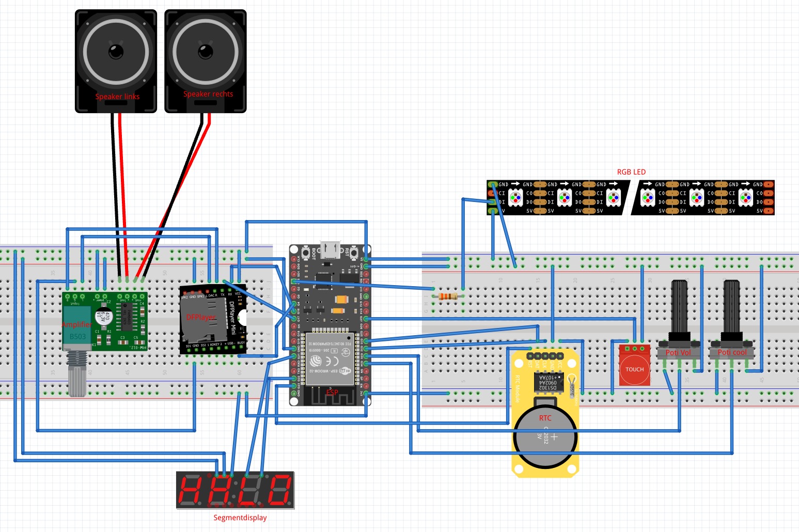This screenshot has height=532, width=799.
Task: Select the four-digit Segmentdisplay component
Action: click(x=235, y=491)
